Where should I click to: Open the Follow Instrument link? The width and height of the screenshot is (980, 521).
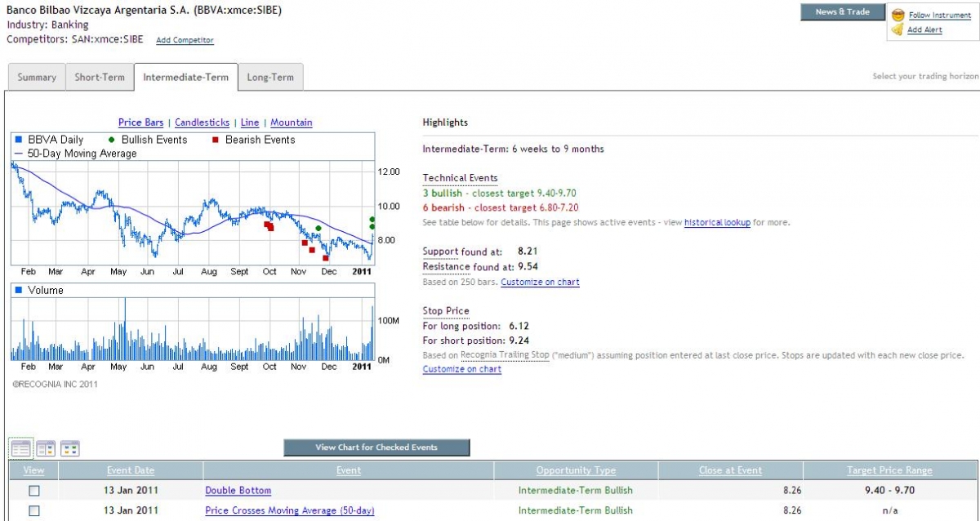(x=939, y=15)
